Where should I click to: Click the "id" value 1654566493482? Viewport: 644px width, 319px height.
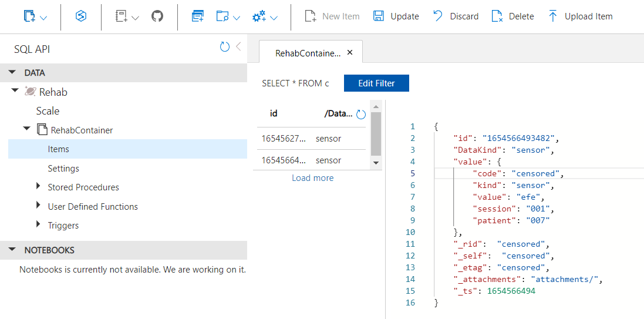(518, 137)
